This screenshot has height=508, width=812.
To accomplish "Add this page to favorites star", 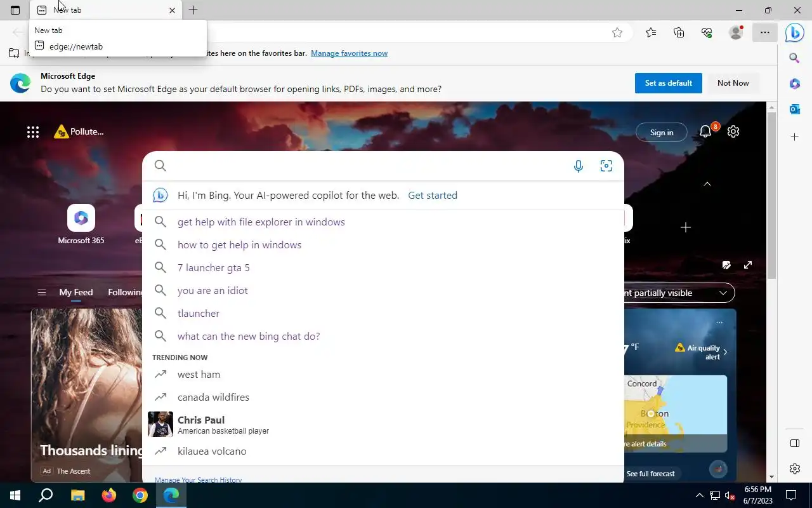I will pyautogui.click(x=617, y=33).
